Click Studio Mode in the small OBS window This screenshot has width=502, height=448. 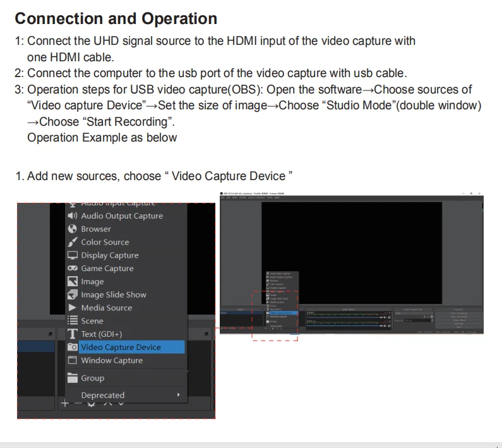(459, 320)
